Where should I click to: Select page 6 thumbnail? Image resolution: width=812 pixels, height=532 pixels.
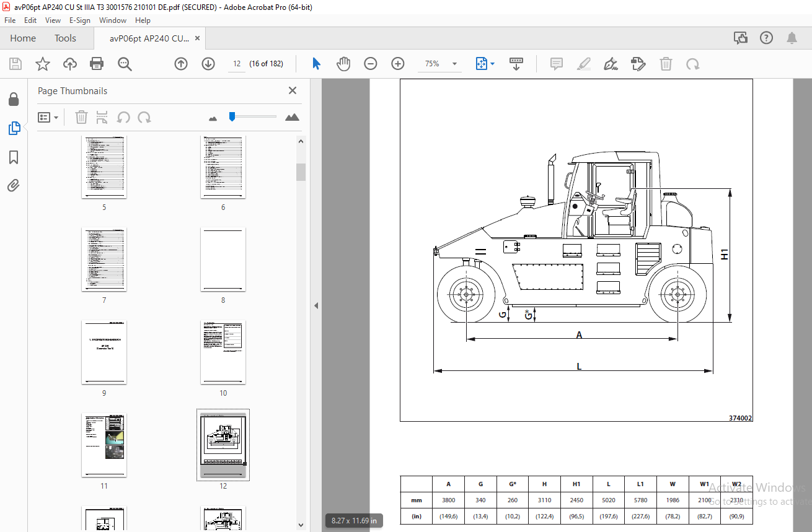(x=223, y=167)
